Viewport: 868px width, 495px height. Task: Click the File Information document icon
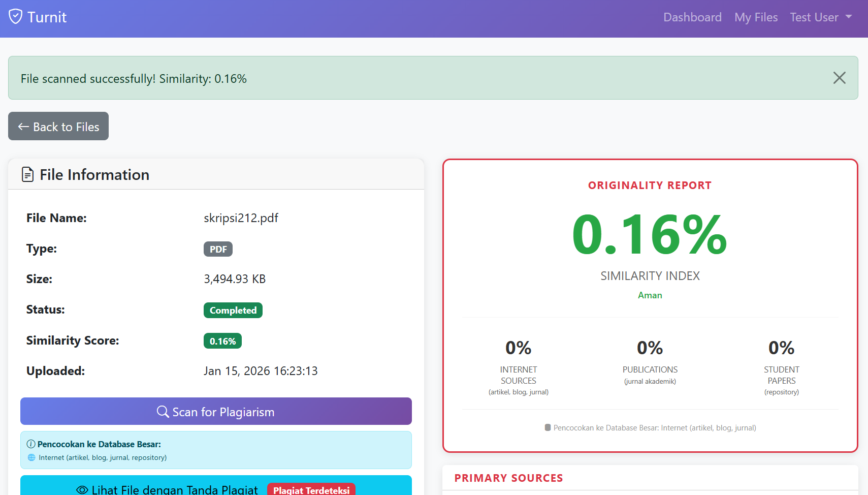pos(27,175)
